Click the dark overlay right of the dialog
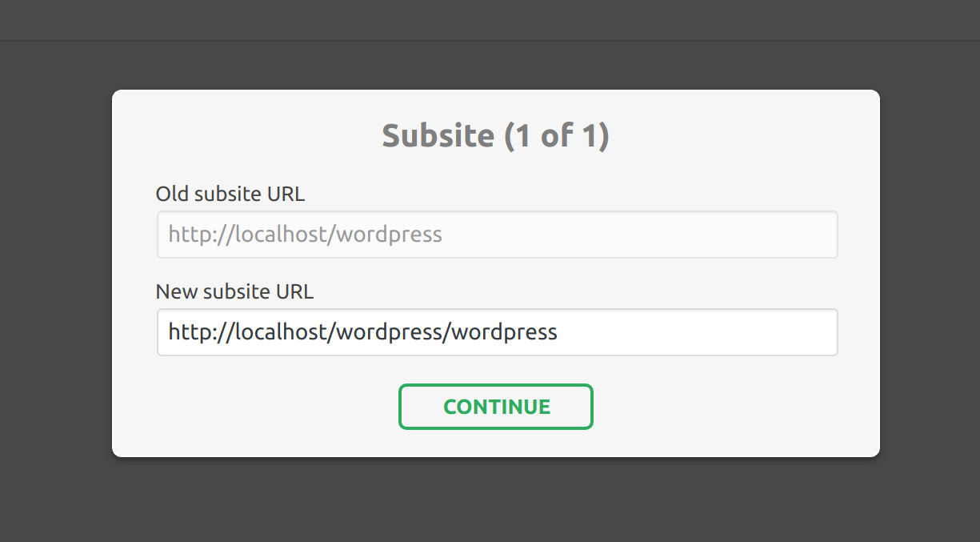 930,272
